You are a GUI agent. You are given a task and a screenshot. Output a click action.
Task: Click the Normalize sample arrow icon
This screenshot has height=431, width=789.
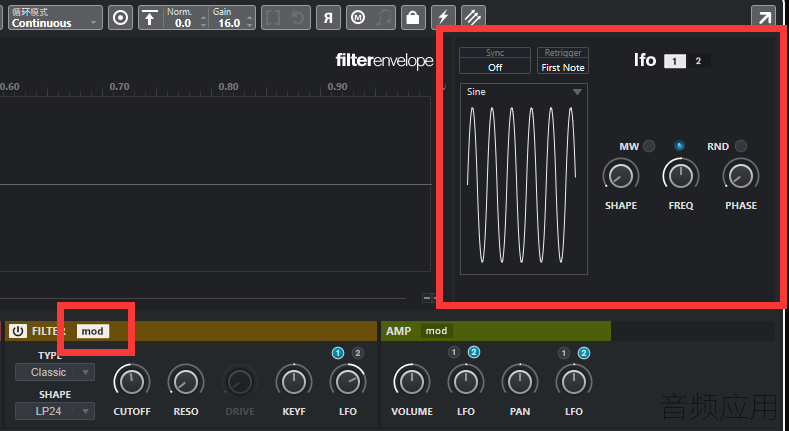coord(149,18)
